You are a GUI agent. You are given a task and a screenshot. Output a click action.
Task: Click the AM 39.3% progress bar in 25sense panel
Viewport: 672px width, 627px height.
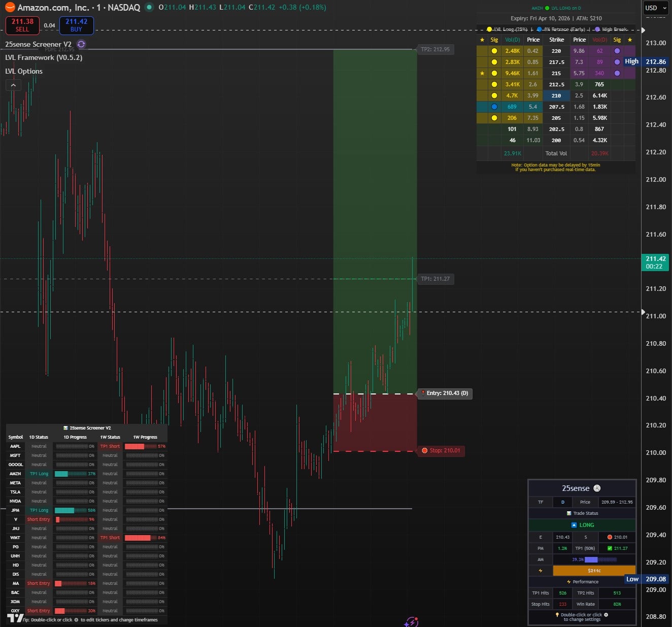[x=594, y=559]
